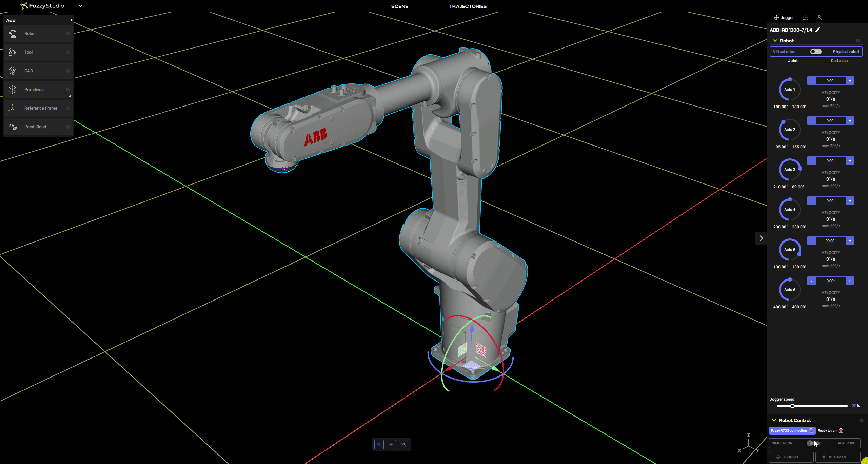Click the Axis 2 rotary dial
868x464 pixels.
tap(790, 130)
